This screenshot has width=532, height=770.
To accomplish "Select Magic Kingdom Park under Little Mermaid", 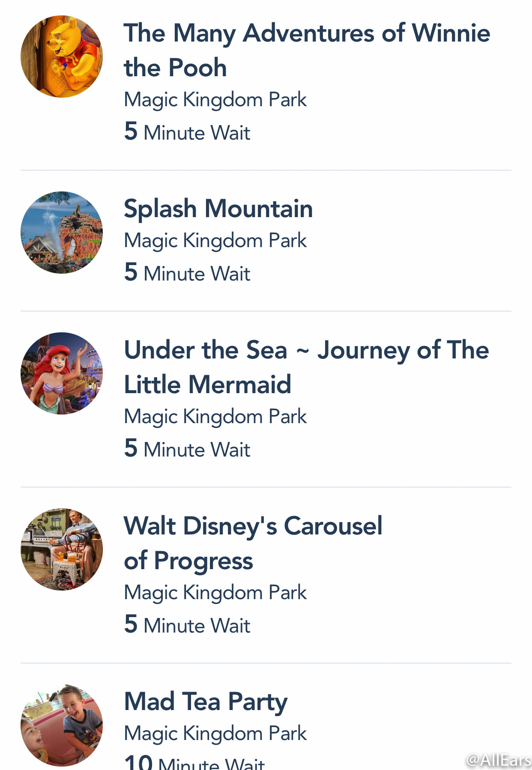I will [x=215, y=417].
